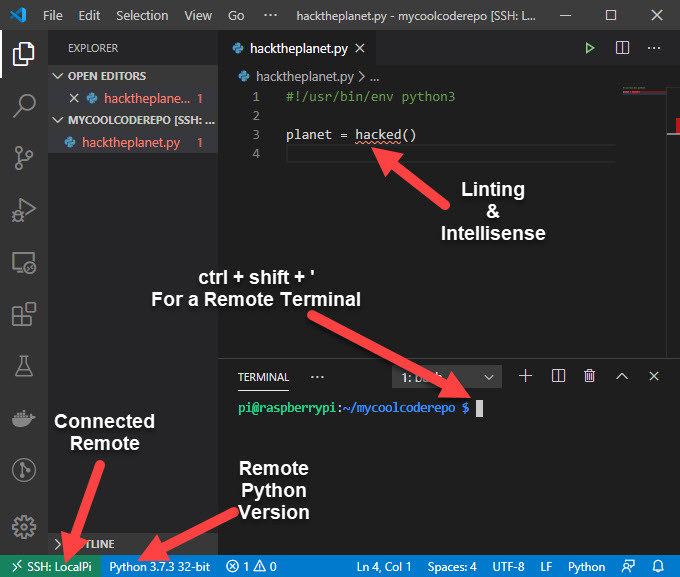Click the EXPLORER panel header

point(93,48)
